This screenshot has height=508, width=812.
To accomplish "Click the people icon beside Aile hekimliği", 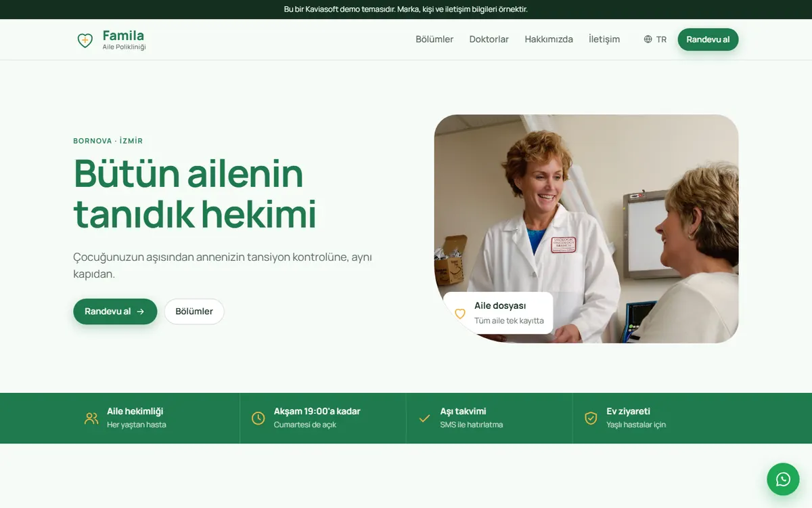I will (x=91, y=419).
